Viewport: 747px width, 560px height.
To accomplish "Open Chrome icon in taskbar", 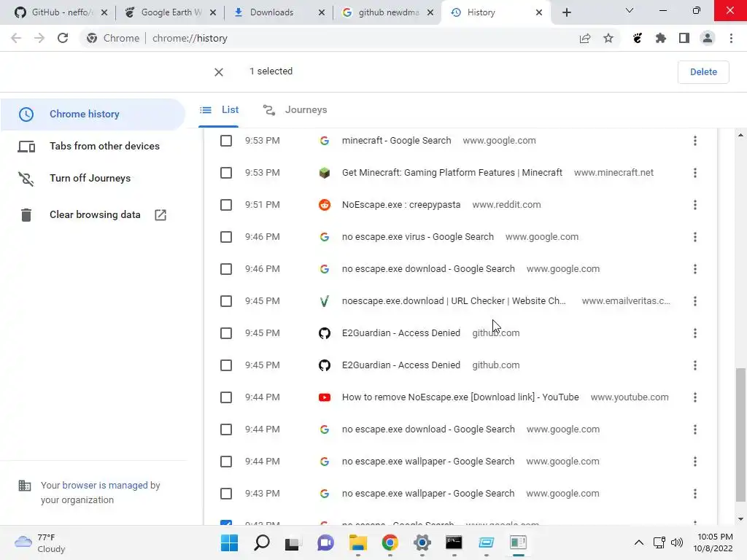I will 390,542.
